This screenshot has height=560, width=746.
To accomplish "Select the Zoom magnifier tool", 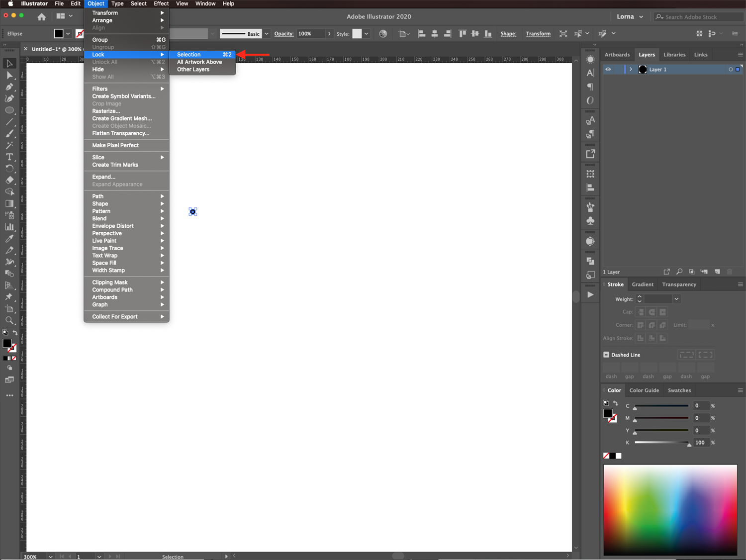I will pos(9,320).
